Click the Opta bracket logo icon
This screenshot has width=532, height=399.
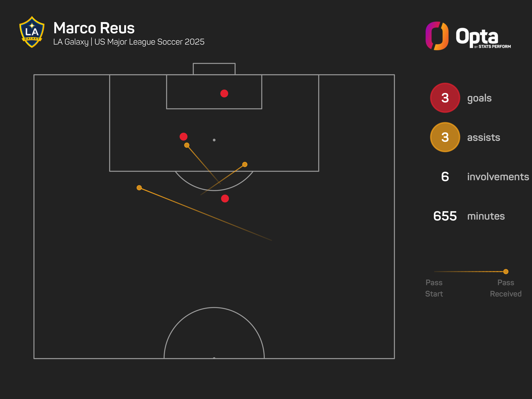pyautogui.click(x=437, y=36)
